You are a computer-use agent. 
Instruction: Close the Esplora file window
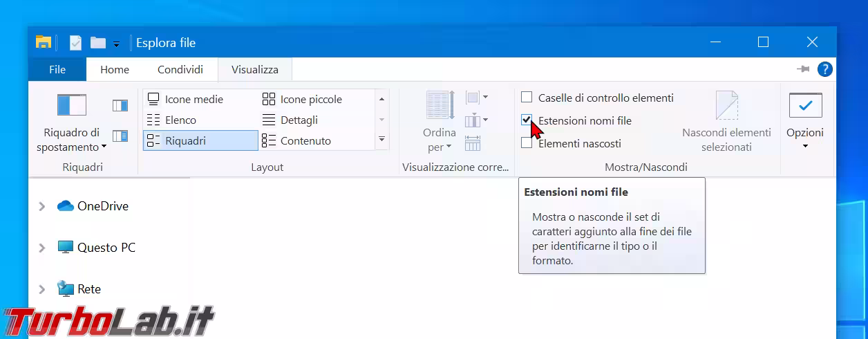tap(812, 42)
